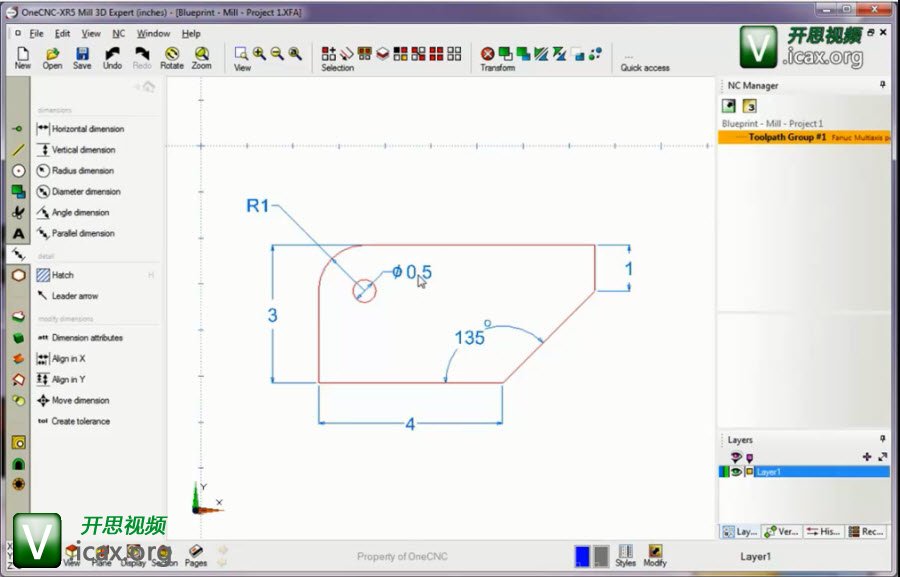Open the Window menu
This screenshot has height=577, width=900.
[153, 33]
